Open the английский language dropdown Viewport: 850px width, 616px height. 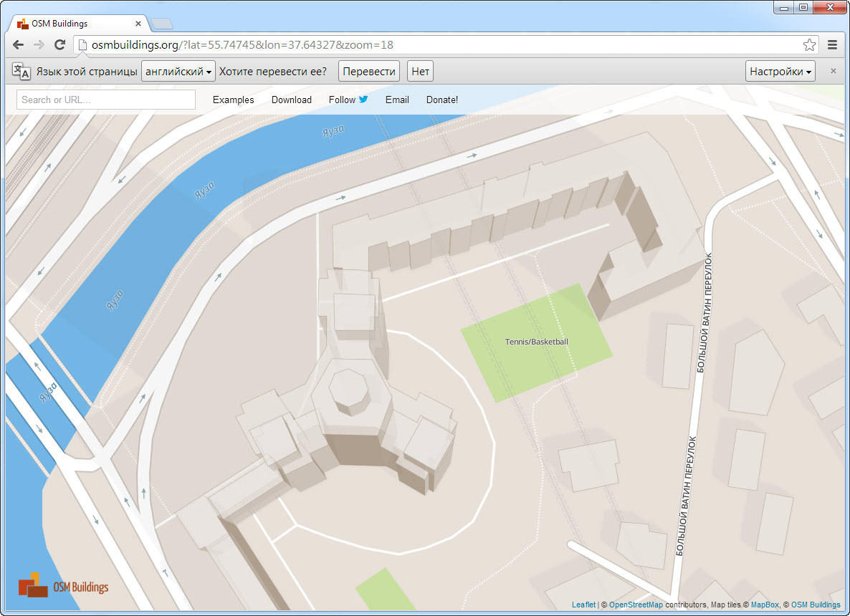178,71
